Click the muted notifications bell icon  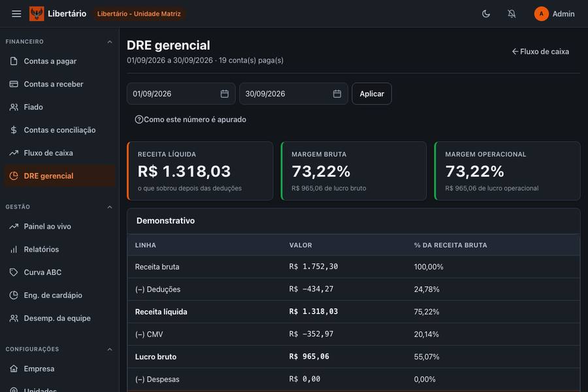[x=512, y=14]
